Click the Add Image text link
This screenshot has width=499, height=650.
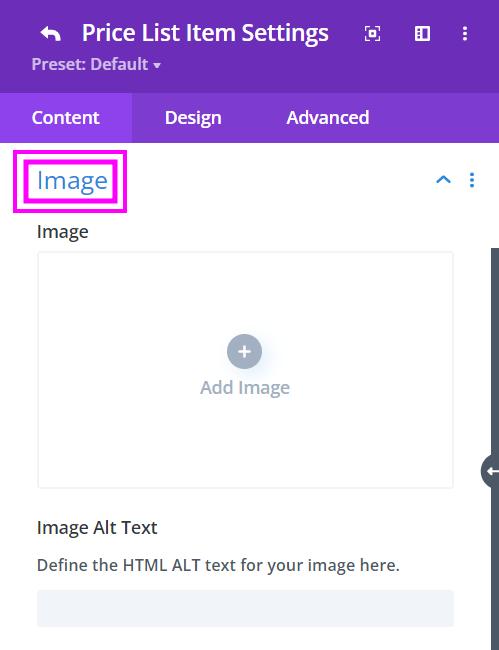click(x=245, y=388)
